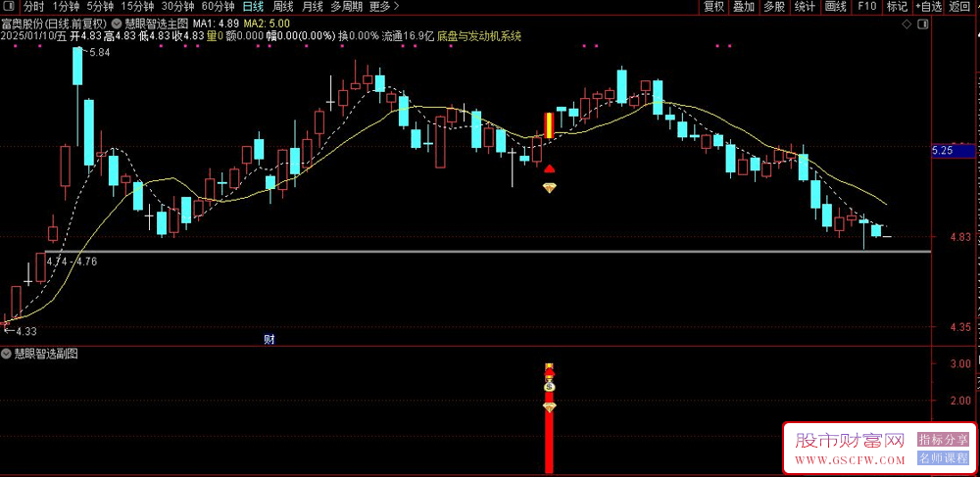
Task: Click the 5.84 high price label
Action: [x=100, y=53]
